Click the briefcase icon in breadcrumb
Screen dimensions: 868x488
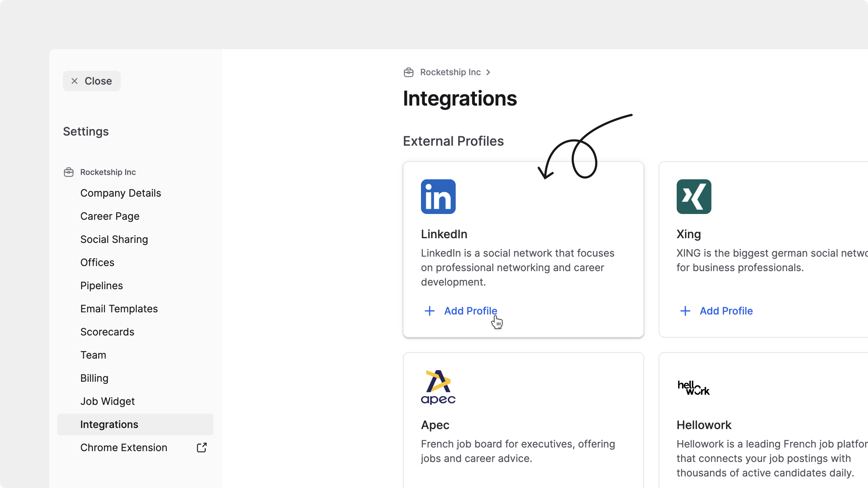click(409, 72)
